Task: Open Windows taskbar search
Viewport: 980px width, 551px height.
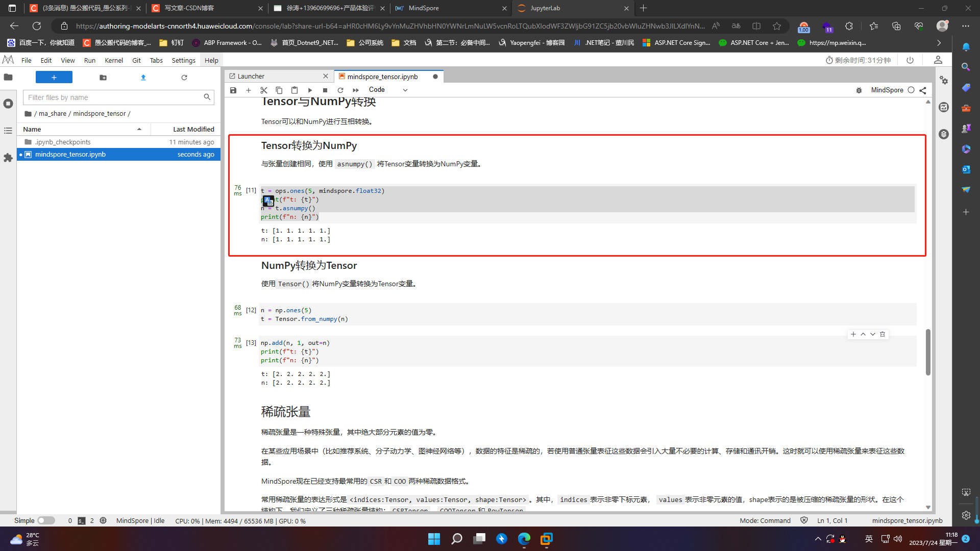Action: 457,539
